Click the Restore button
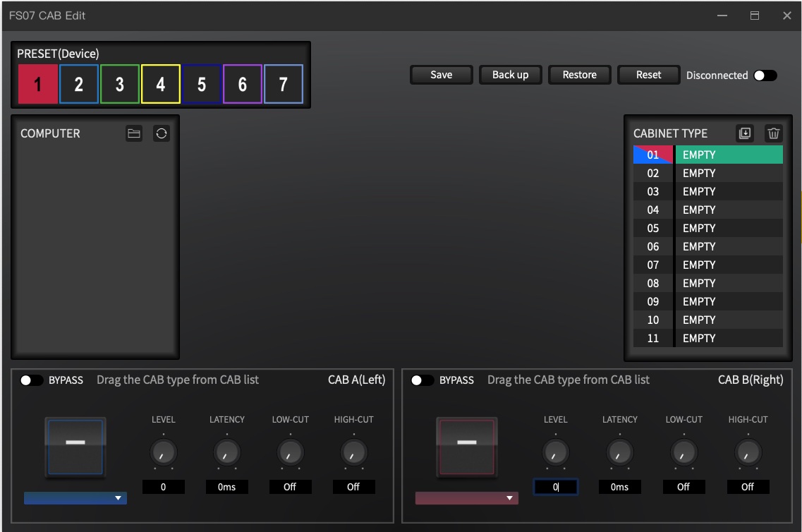 [x=580, y=75]
